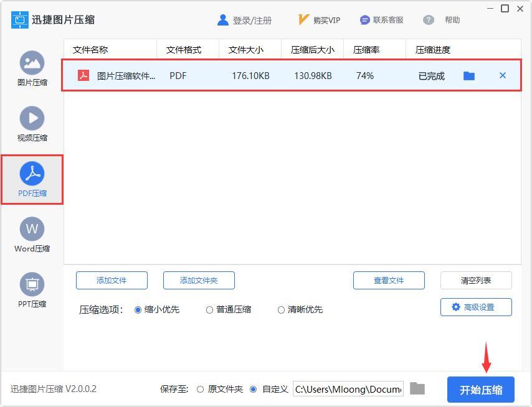Open 联系客服 contact support link
The image size is (532, 407).
388,20
